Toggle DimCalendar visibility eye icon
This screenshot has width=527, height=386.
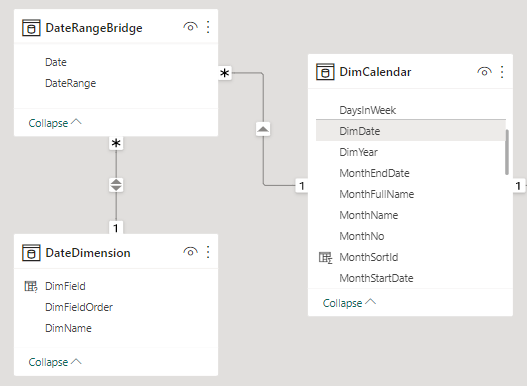coord(484,72)
